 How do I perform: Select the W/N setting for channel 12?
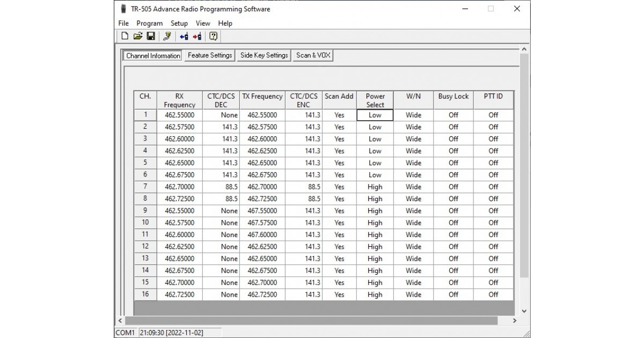[x=413, y=246]
